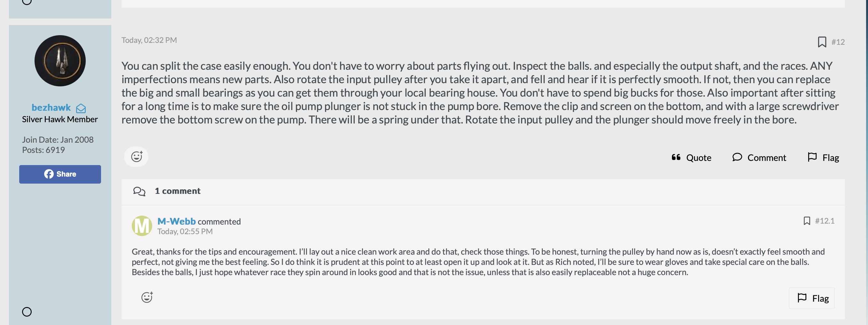Viewport: 868px width, 325px height.
Task: Add emoji reaction to M-Webb's comment
Action: pos(146,297)
